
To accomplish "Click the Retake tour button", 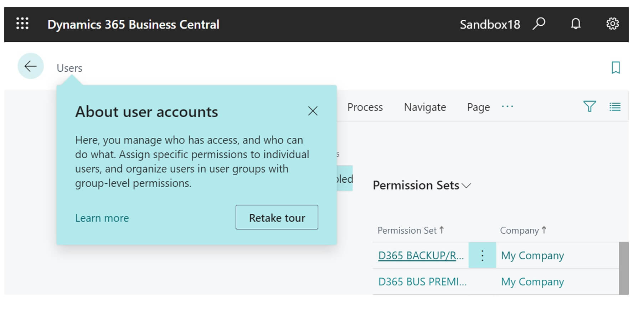I will pos(277,217).
